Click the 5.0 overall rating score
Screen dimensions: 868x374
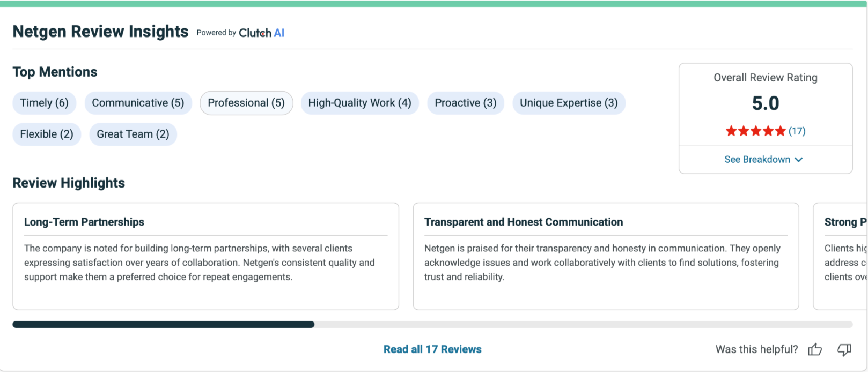(x=766, y=103)
